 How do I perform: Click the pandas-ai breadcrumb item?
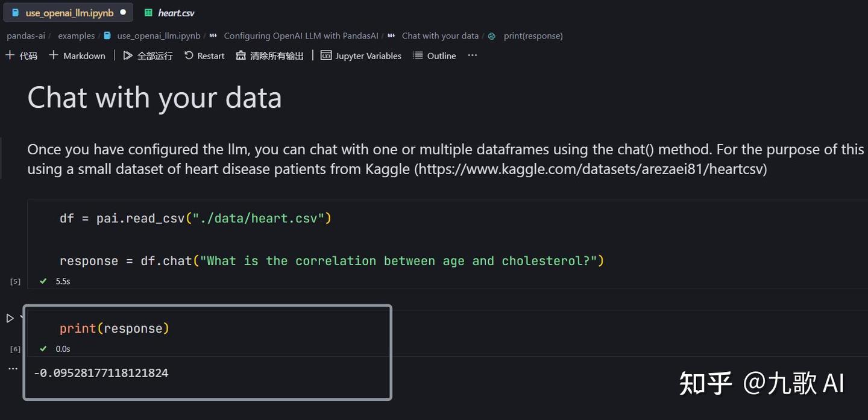click(x=25, y=36)
